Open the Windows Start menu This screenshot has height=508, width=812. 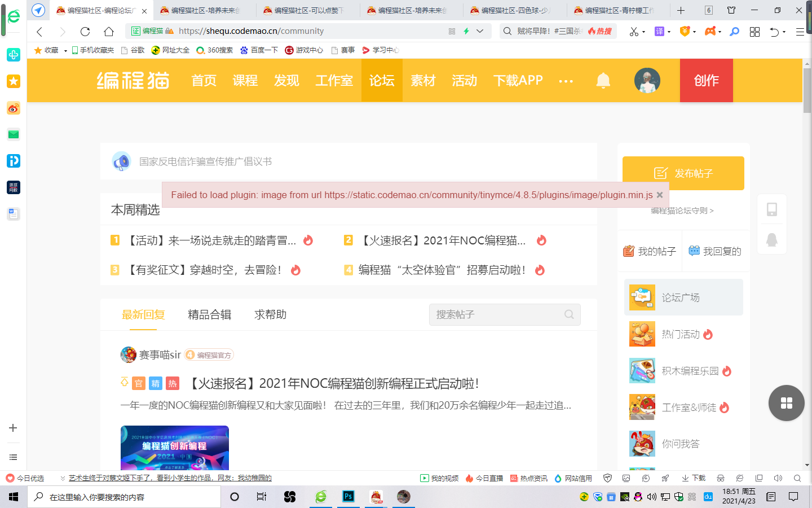[x=14, y=497]
